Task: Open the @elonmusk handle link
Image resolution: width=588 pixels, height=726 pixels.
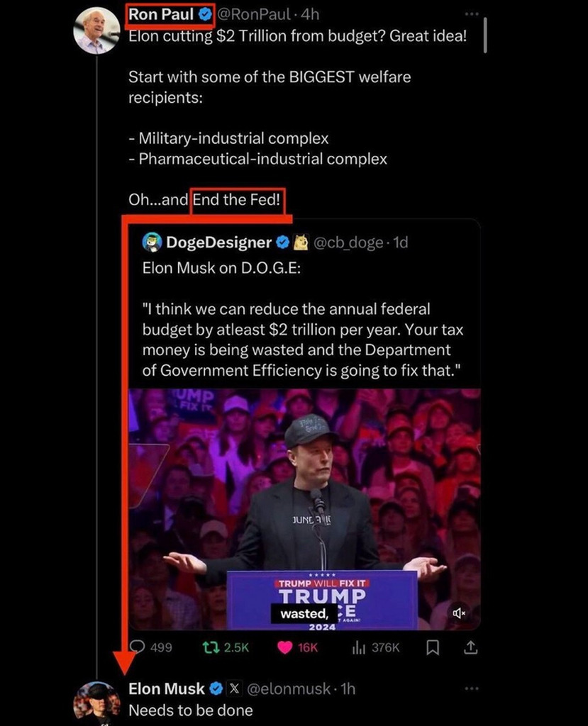Action: (289, 689)
